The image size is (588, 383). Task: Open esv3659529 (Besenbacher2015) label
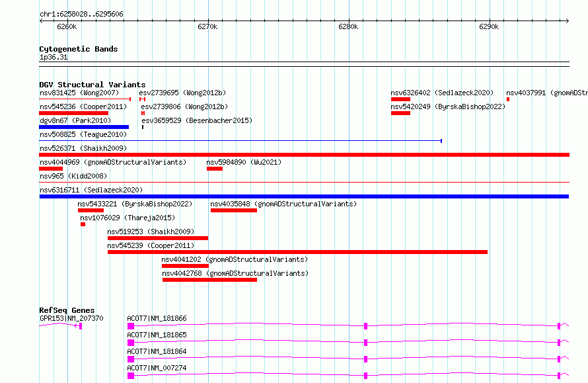[198, 120]
